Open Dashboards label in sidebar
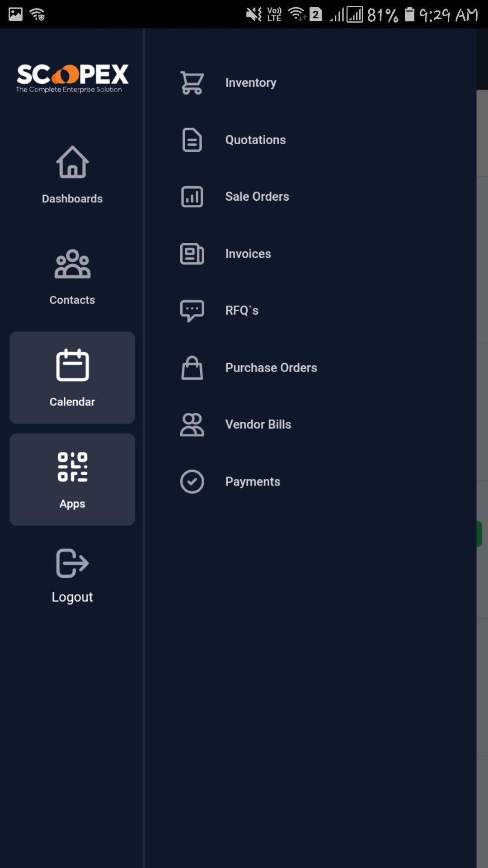 (x=72, y=199)
